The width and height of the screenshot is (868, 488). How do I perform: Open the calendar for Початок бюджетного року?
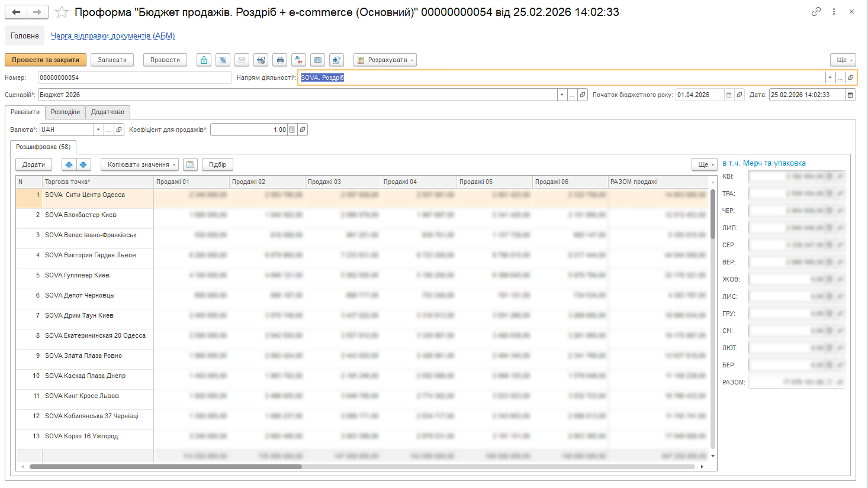pyautogui.click(x=729, y=95)
